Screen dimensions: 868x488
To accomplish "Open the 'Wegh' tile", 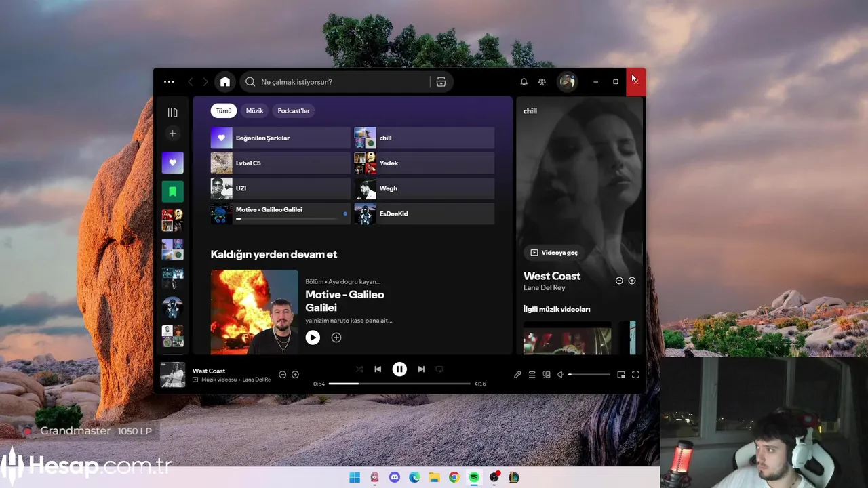I will click(x=425, y=188).
